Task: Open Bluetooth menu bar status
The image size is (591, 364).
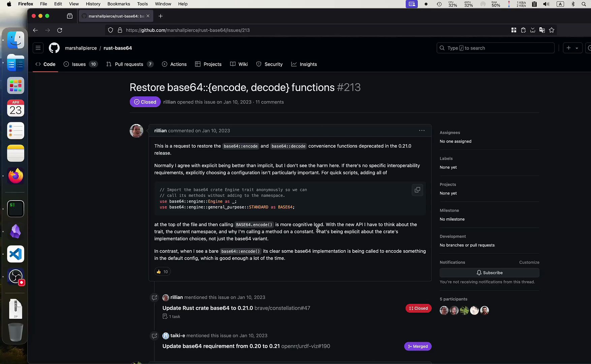Action: pos(573,4)
